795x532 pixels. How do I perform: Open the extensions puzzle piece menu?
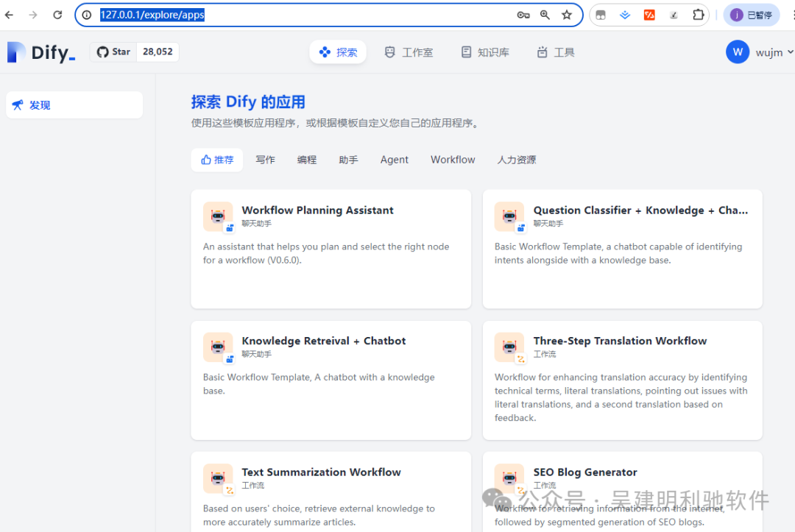[x=698, y=15]
